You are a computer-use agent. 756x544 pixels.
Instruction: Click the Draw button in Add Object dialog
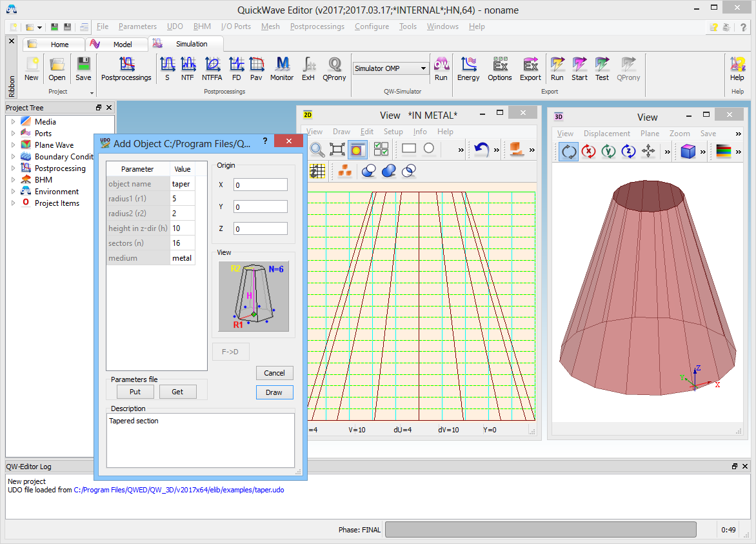point(274,392)
